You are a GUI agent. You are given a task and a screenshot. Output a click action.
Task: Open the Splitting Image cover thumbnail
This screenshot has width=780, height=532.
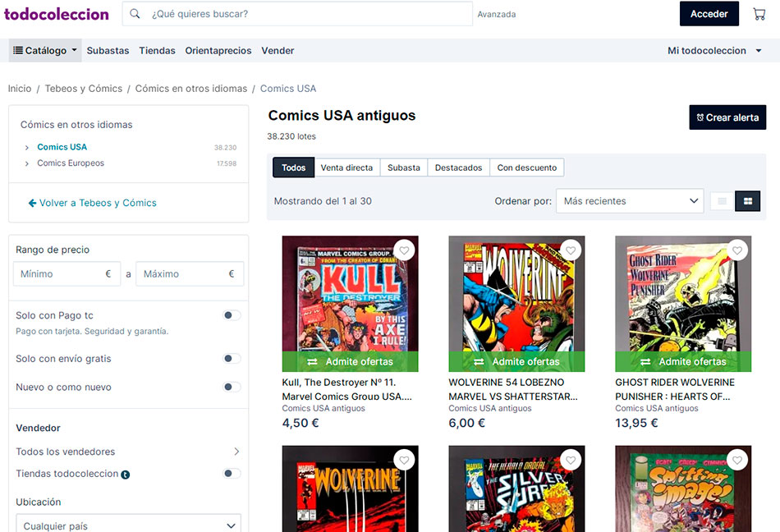pos(683,490)
